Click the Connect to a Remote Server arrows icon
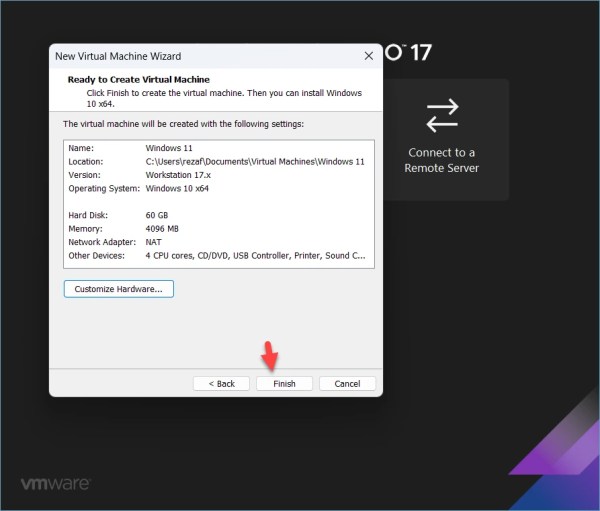 442,116
